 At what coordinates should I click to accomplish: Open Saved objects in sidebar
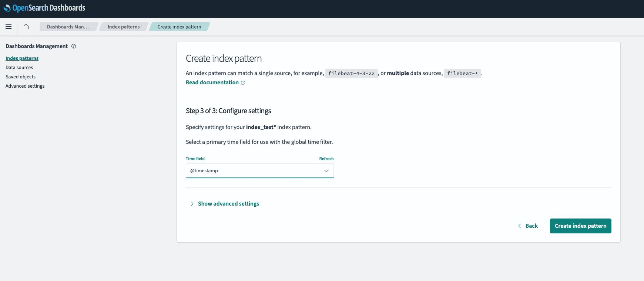[20, 77]
